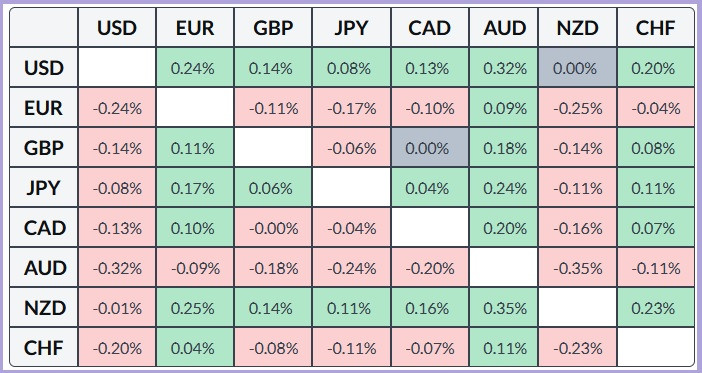Click the JPY/CAD 0.04% cell
The width and height of the screenshot is (702, 373).
coord(430,188)
